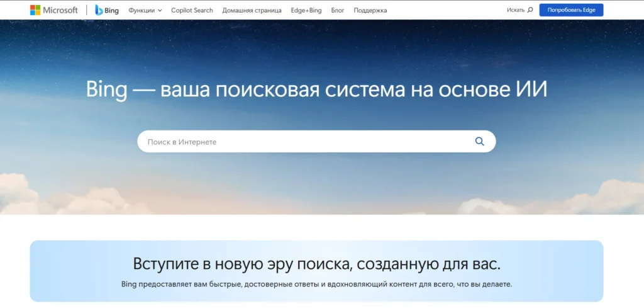Image resolution: width=644 pixels, height=308 pixels.
Task: Click the Microsoft logo in the header
Action: click(x=54, y=10)
